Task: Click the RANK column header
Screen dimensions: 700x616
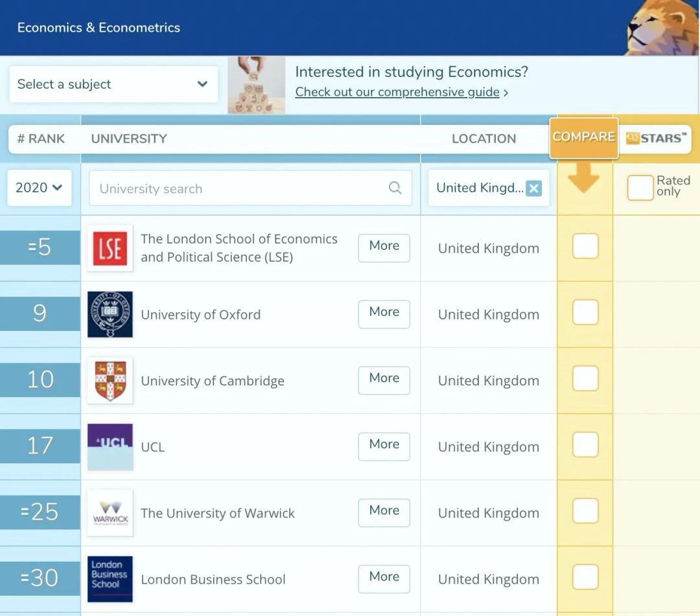Action: pyautogui.click(x=41, y=138)
